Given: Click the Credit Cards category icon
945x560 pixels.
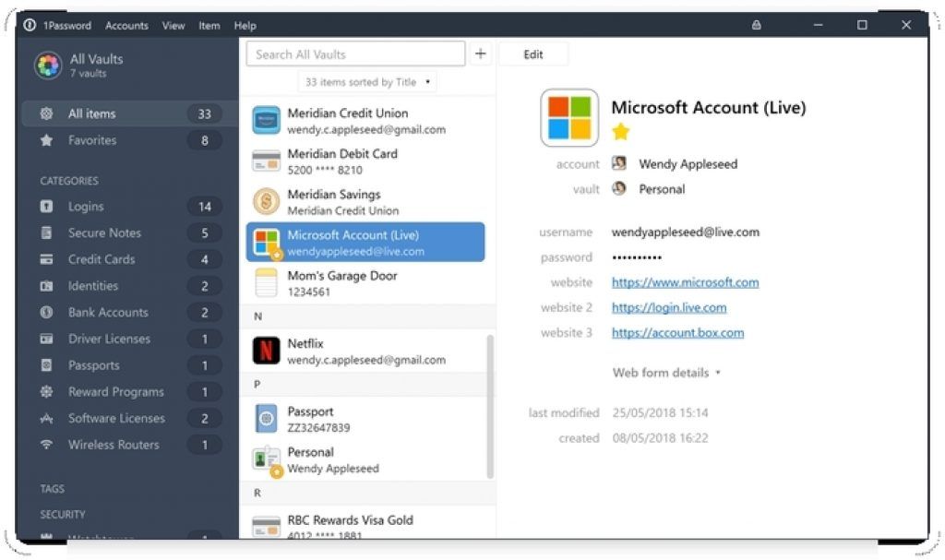Looking at the screenshot, I should click(x=46, y=259).
